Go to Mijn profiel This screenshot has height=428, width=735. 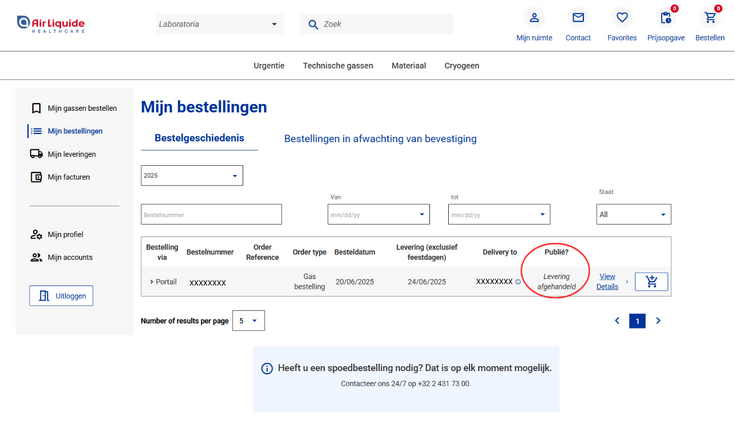point(65,234)
